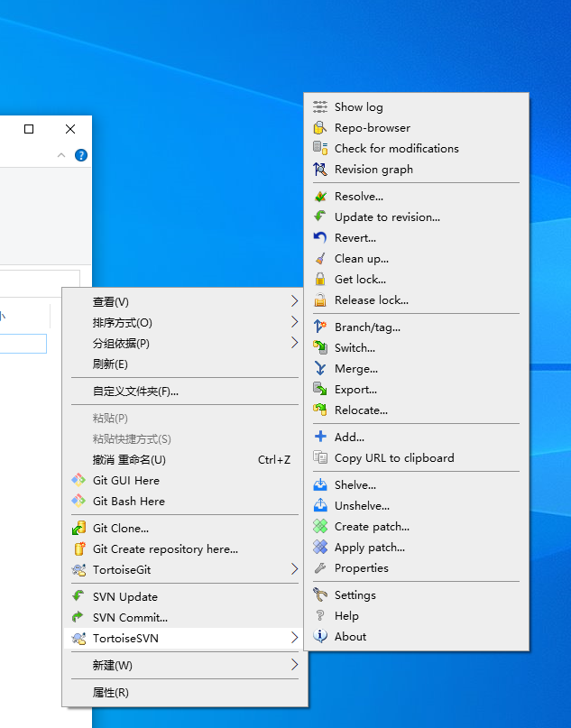Select 刷新(E) to refresh the folder
The height and width of the screenshot is (728, 571).
coord(185,364)
